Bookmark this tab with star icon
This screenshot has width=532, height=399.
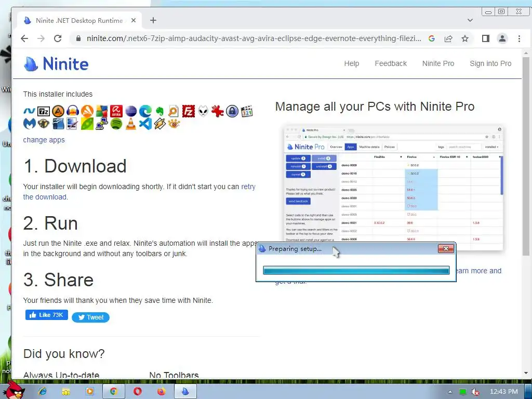coord(465,38)
